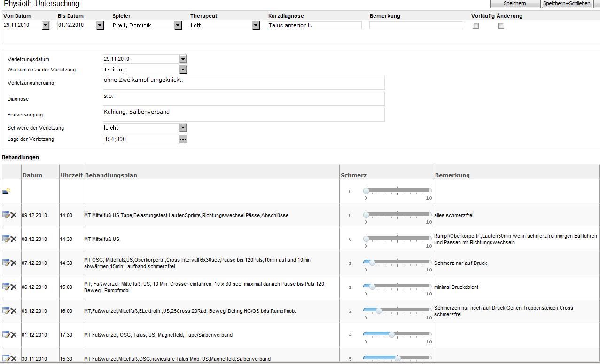Screen dimensions: 600x364
Task: Delete the 08.12.2010 treatment entry
Action: click(x=14, y=239)
